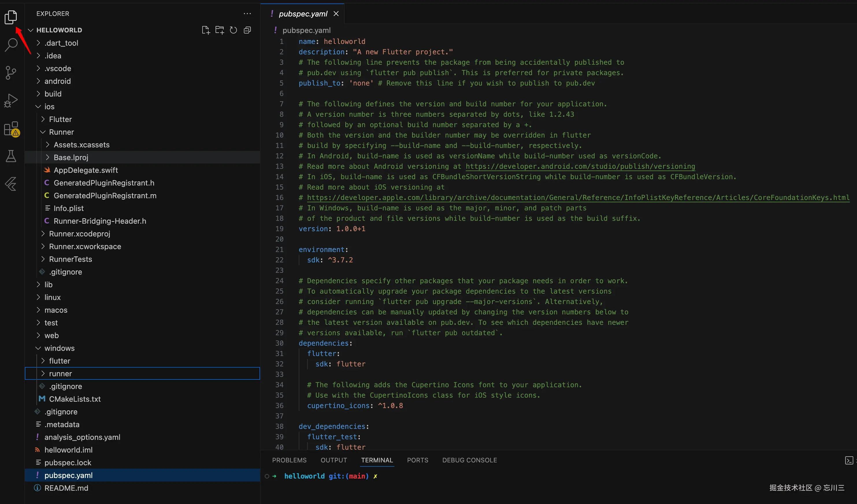Viewport: 857px width, 504px height.
Task: Open the Source Control view
Action: 11,73
